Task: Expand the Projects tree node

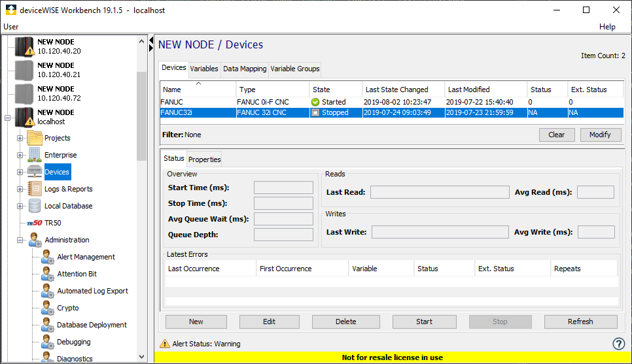Action: point(20,138)
